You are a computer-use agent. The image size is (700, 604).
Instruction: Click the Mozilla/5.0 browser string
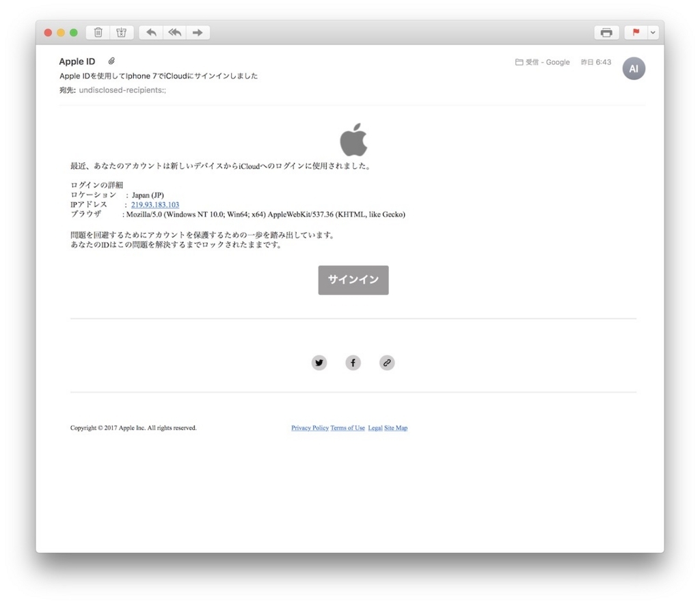click(x=266, y=215)
